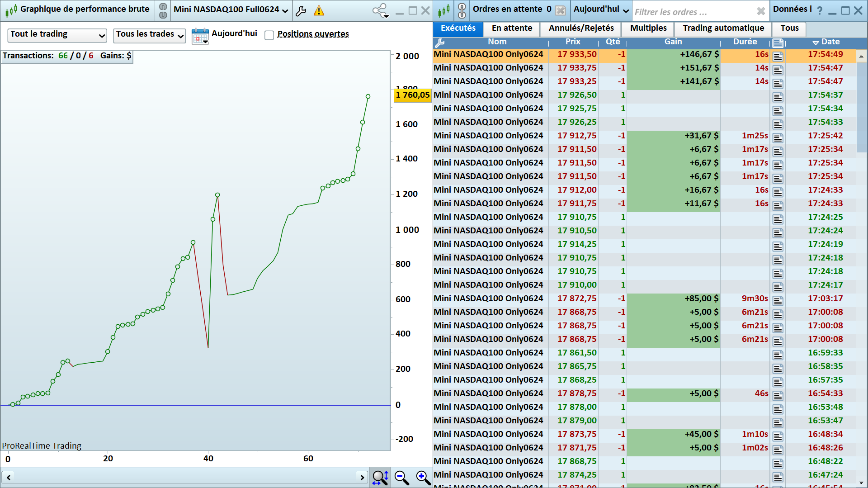Sort orders by the Gain column

[x=673, y=42]
